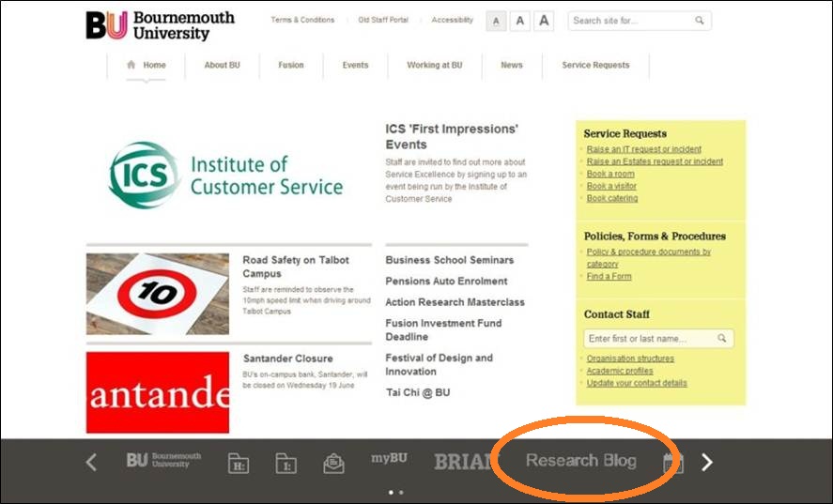Screen dimensions: 833x504
Task: Click the Contact Staff search magnifier icon
Action: [721, 338]
